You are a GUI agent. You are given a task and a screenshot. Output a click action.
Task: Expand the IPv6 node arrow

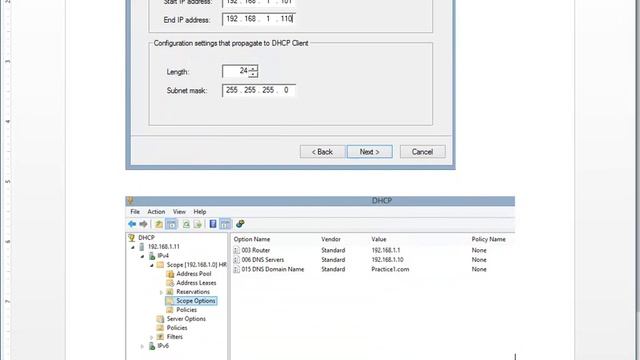pyautogui.click(x=142, y=346)
